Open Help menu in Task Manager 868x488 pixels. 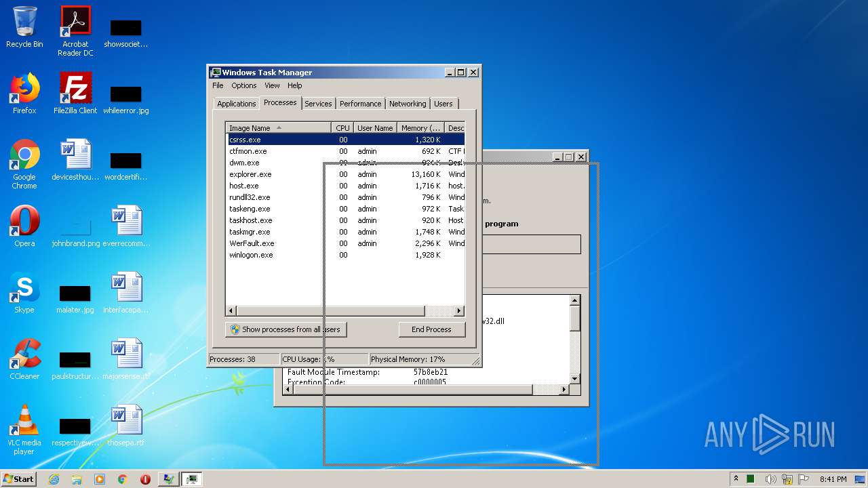[x=294, y=85]
